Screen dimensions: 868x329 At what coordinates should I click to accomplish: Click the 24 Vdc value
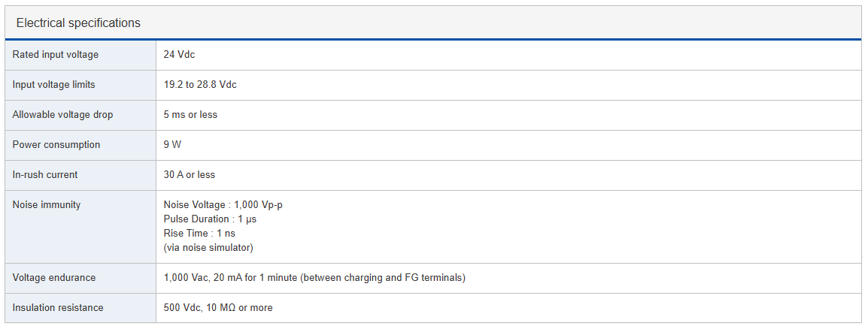pyautogui.click(x=180, y=55)
